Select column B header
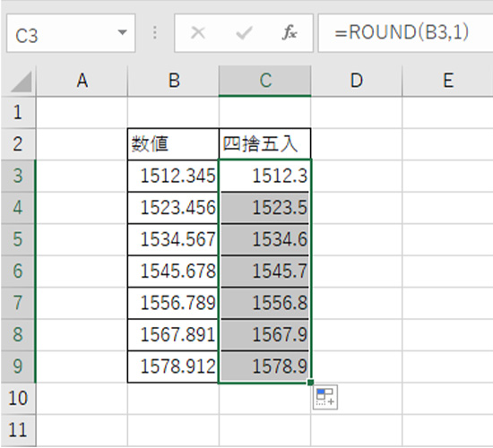 coord(174,81)
